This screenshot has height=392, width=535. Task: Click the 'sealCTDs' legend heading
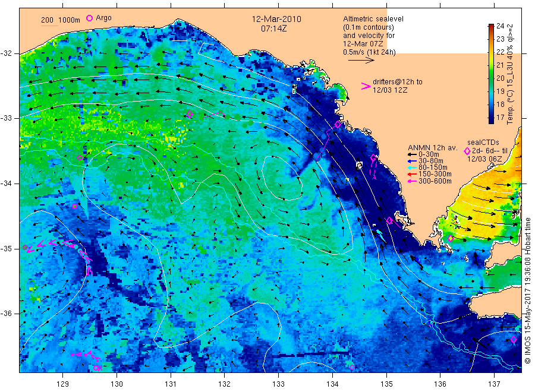(483, 143)
